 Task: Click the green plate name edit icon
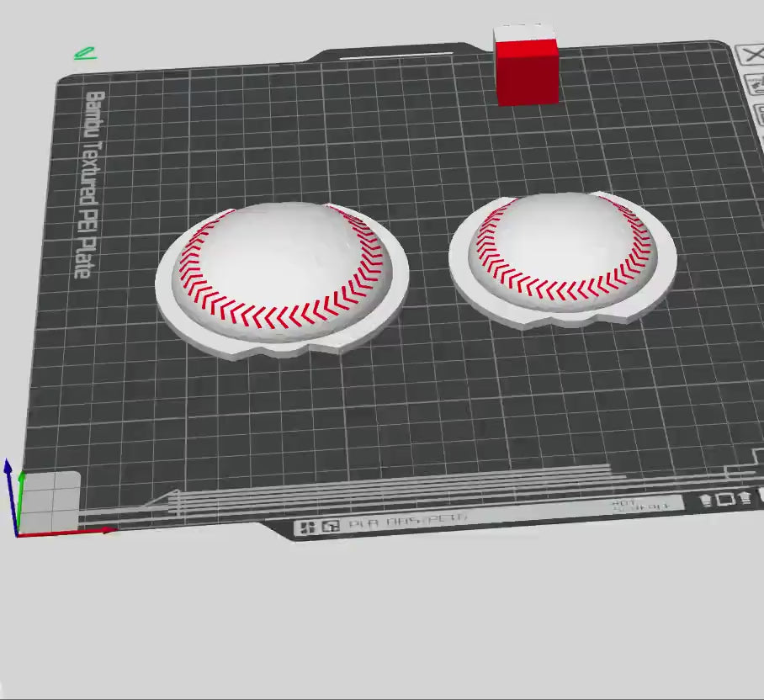click(84, 54)
